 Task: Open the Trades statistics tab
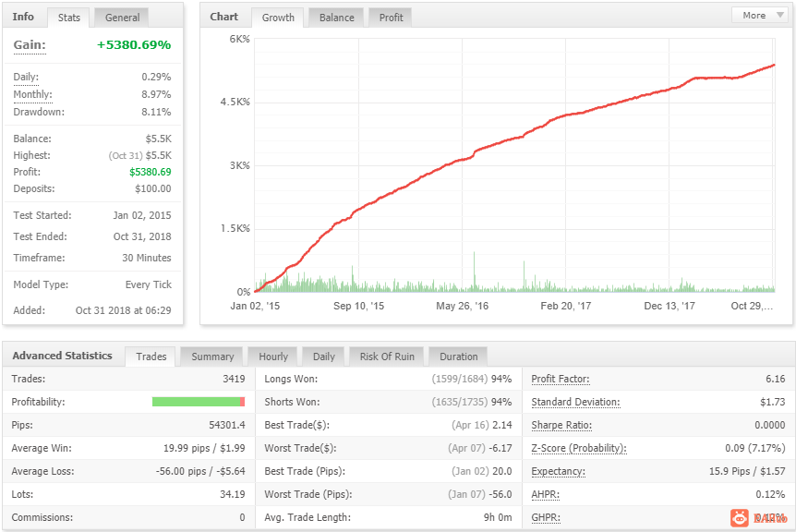pos(151,357)
